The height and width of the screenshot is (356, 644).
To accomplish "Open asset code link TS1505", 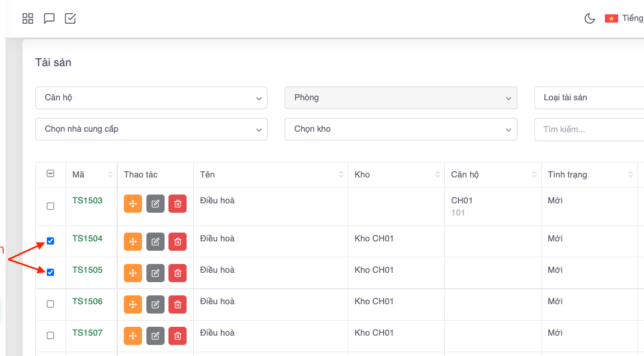I will 88,270.
